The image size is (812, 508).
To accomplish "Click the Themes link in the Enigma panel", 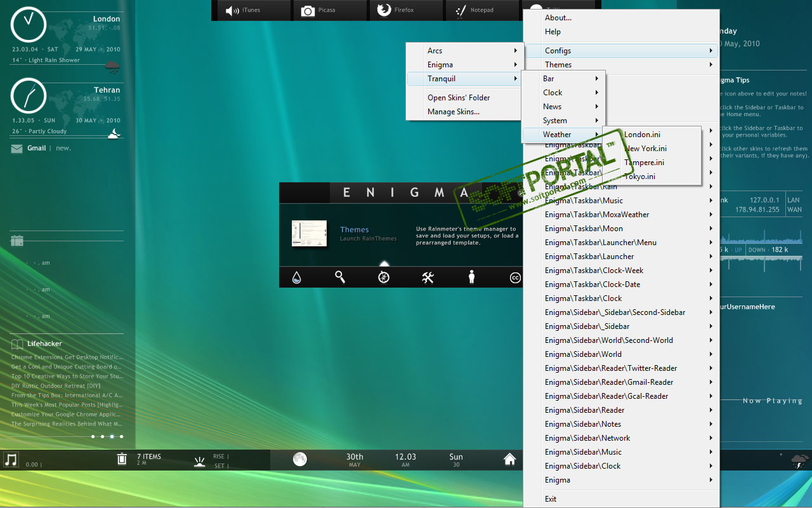I will 354,230.
